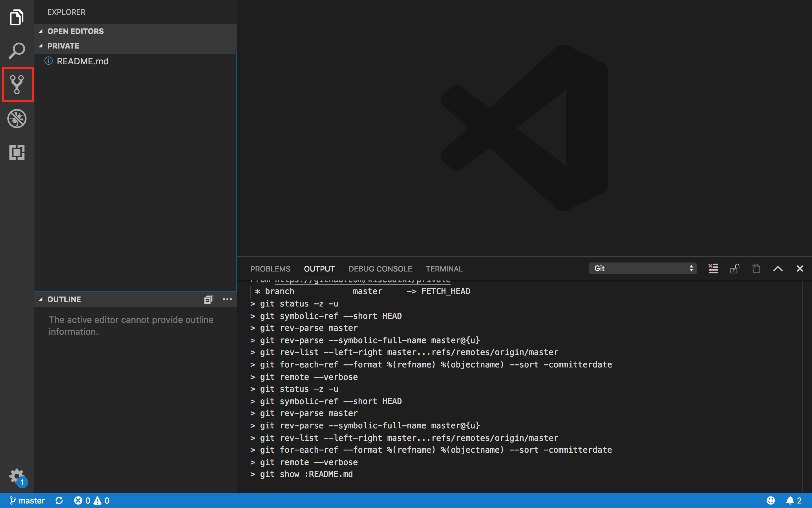Open the Source Control view icon
Image resolution: width=812 pixels, height=508 pixels.
click(17, 84)
